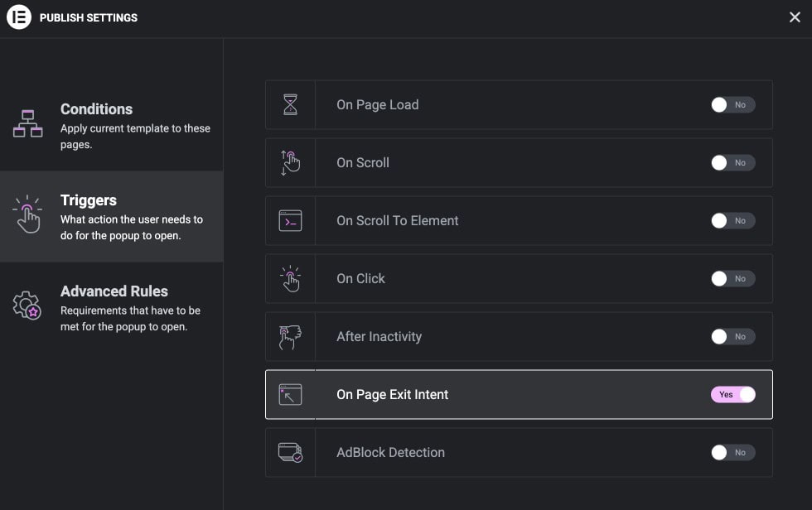Viewport: 812px width, 510px height.
Task: Click the AdBlock Detection label
Action: tap(390, 453)
